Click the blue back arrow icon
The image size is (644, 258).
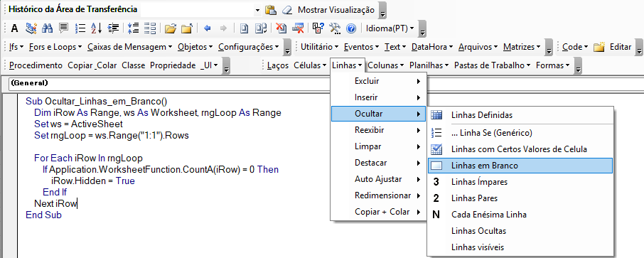point(208,28)
